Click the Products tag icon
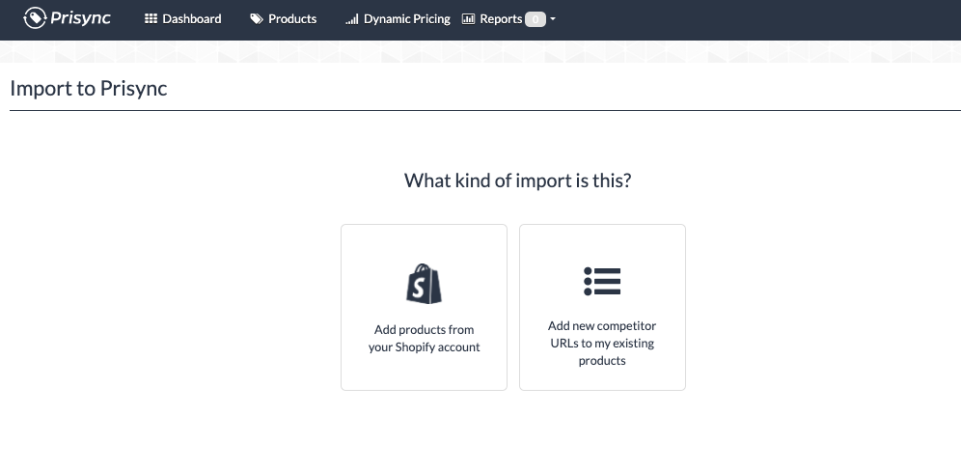Viewport: 961px width, 471px height. coord(256,19)
